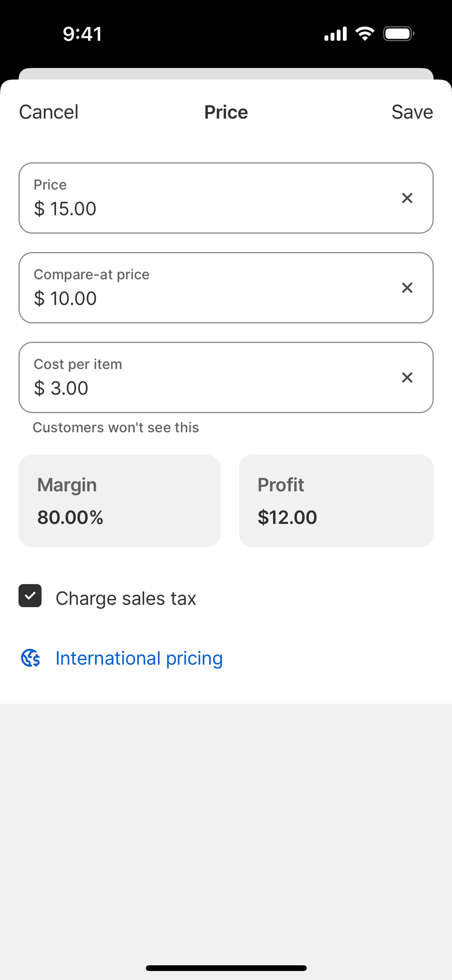Tap the 9:41 clock in status bar
Viewport: 452px width, 980px height.
[x=82, y=34]
